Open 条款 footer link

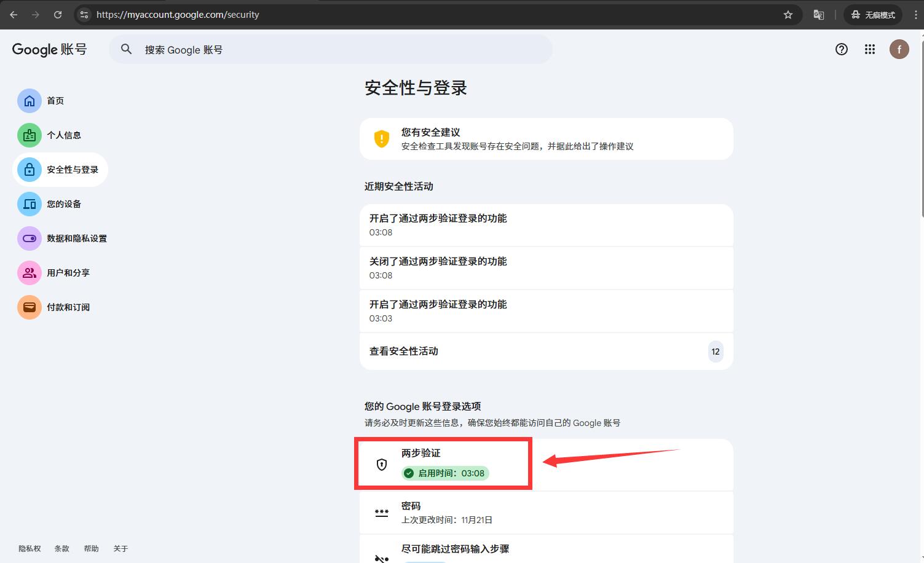pos(62,549)
